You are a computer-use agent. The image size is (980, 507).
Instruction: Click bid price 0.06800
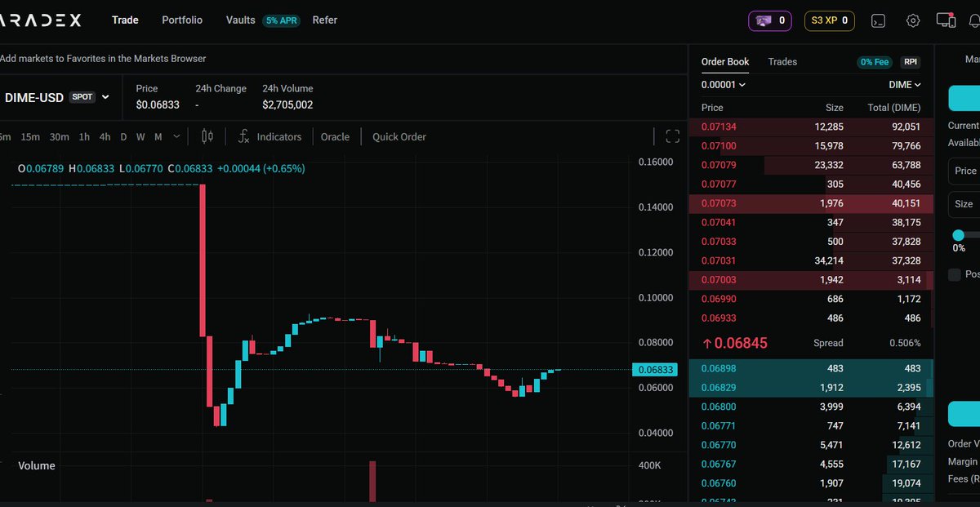click(x=718, y=407)
